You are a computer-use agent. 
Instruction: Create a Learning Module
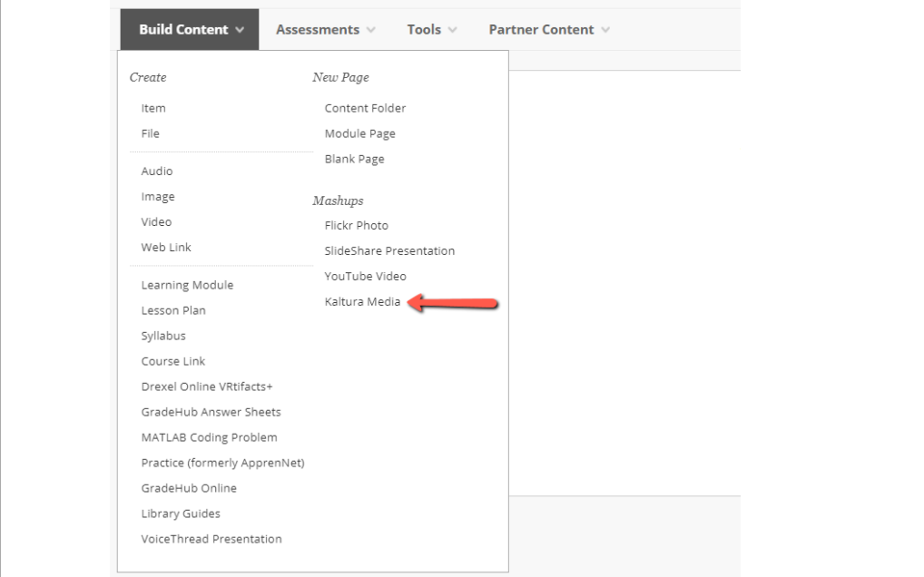[187, 285]
